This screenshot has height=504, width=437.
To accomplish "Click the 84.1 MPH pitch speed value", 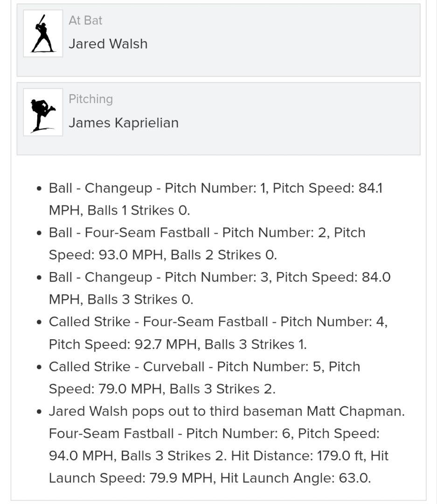I will [370, 188].
